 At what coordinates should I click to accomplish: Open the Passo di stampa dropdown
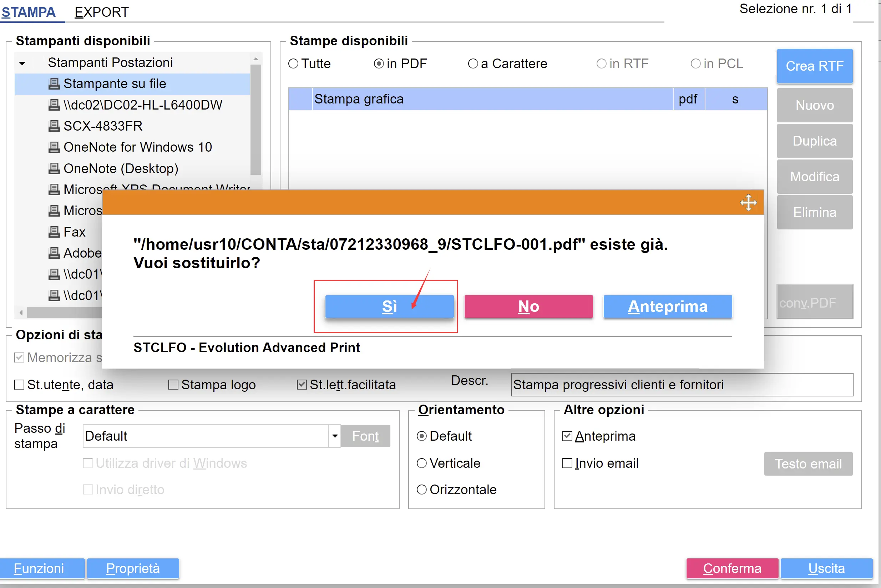coord(335,436)
